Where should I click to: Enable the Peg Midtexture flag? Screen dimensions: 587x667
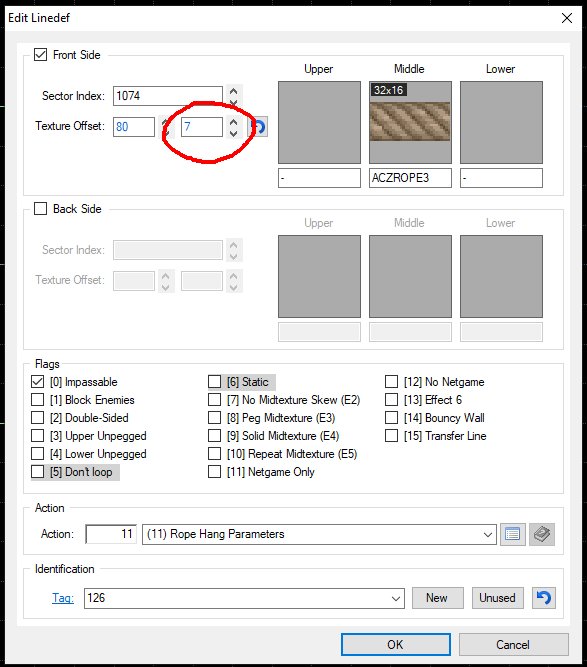pos(214,418)
